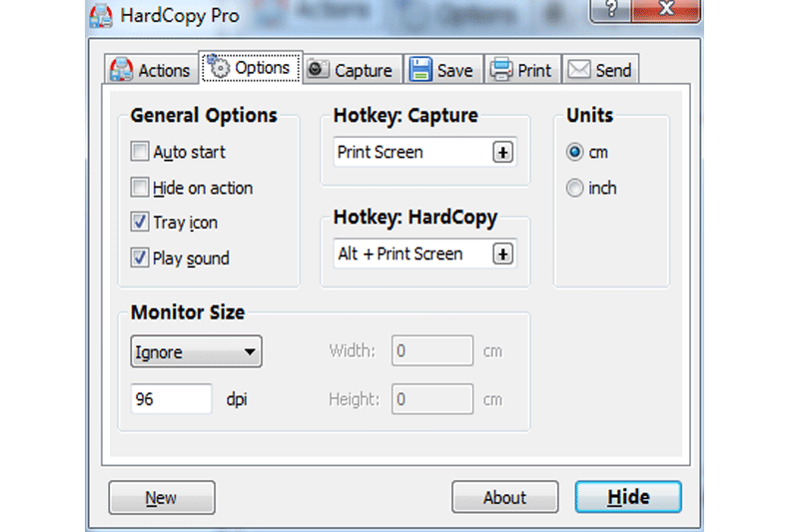Select the cm units radio button
This screenshot has height=532, width=799.
(x=575, y=152)
